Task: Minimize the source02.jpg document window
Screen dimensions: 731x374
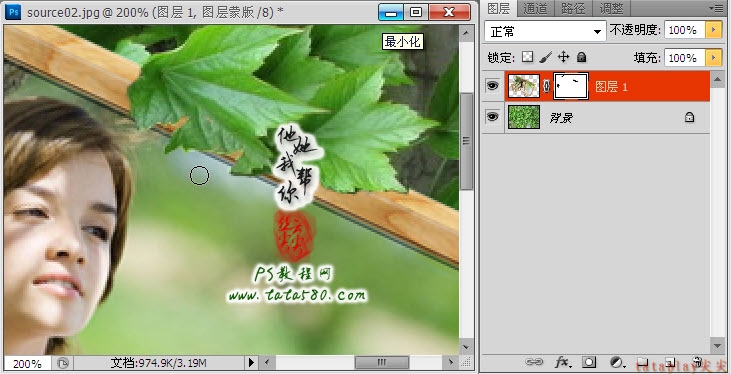Action: [x=391, y=12]
